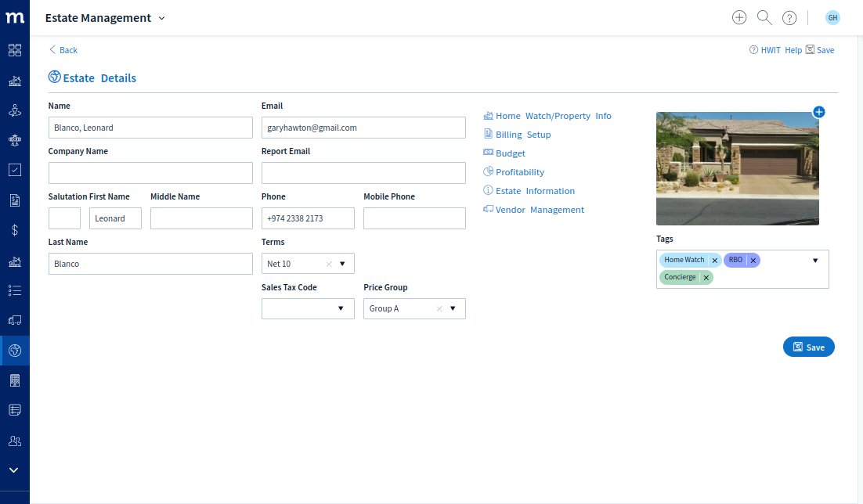Click the Last Name field
Image resolution: width=863 pixels, height=504 pixels.
[x=150, y=264]
